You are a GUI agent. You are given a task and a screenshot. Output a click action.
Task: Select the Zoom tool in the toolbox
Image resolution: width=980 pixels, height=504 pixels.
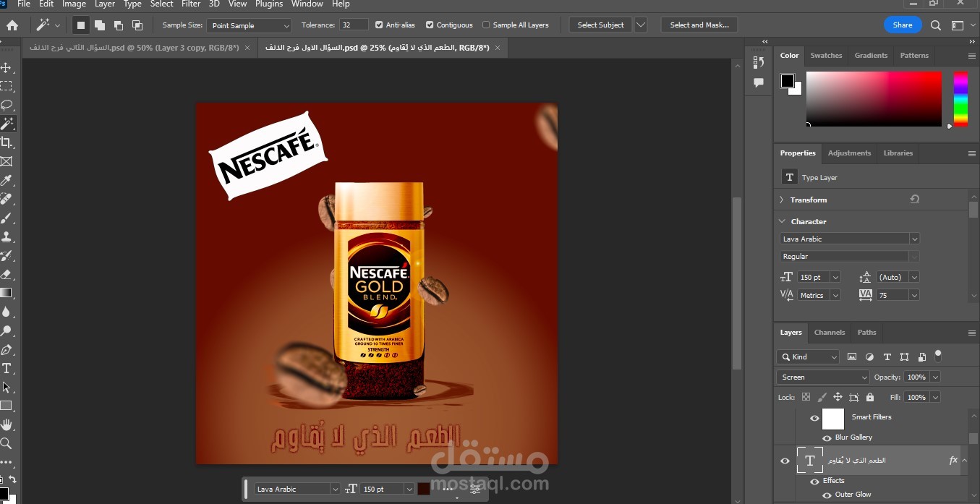click(7, 443)
